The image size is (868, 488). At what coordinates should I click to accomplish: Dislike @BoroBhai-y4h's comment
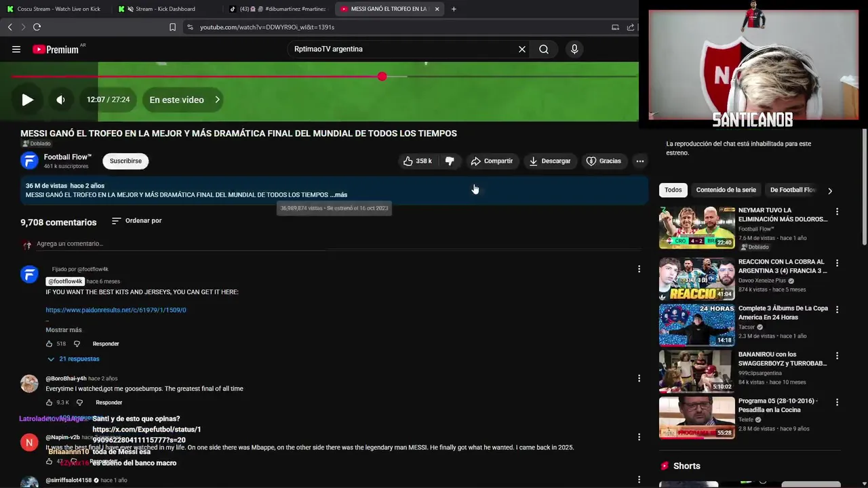[x=79, y=403]
